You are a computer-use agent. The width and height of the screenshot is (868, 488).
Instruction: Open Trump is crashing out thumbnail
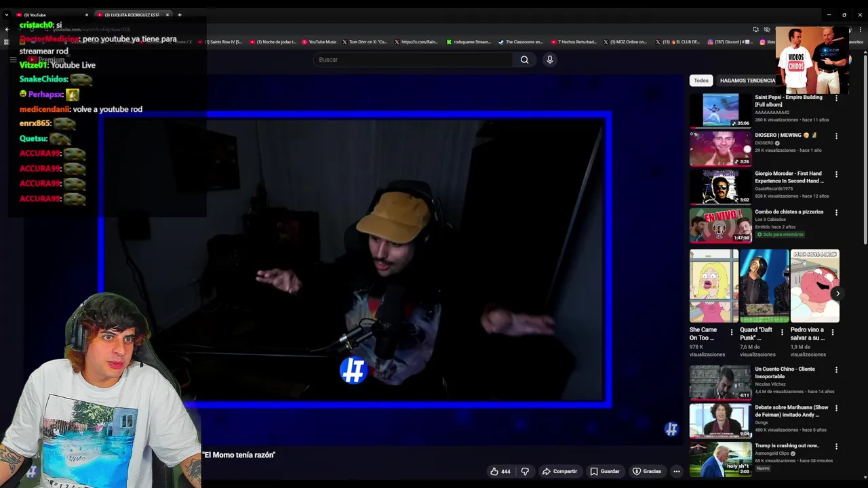[x=720, y=459]
